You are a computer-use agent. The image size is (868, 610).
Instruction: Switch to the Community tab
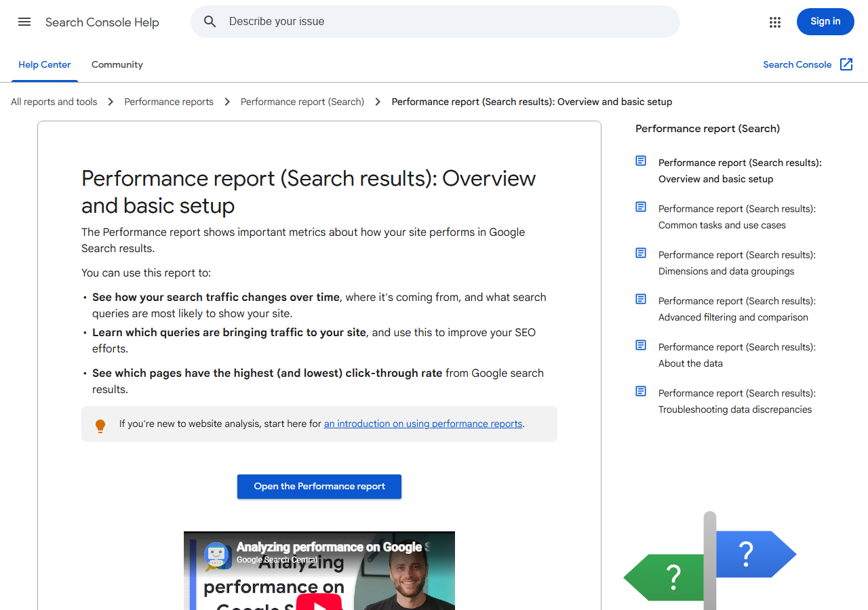(x=117, y=65)
